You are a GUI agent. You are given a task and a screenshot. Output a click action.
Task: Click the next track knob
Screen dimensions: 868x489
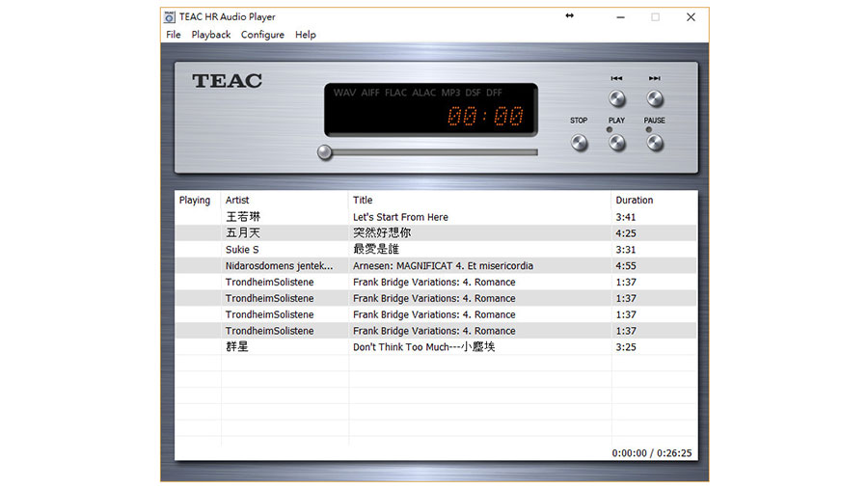click(654, 99)
